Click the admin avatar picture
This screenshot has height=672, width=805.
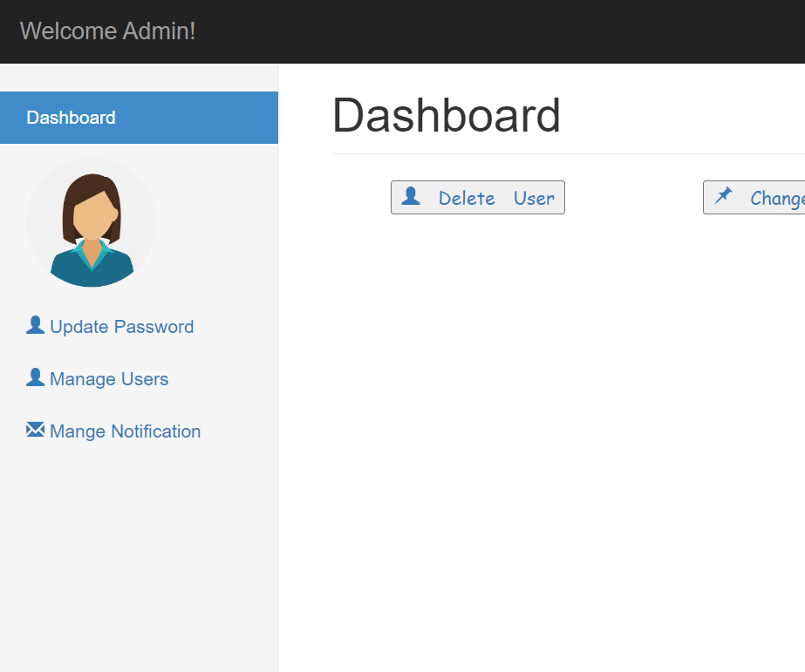92,222
